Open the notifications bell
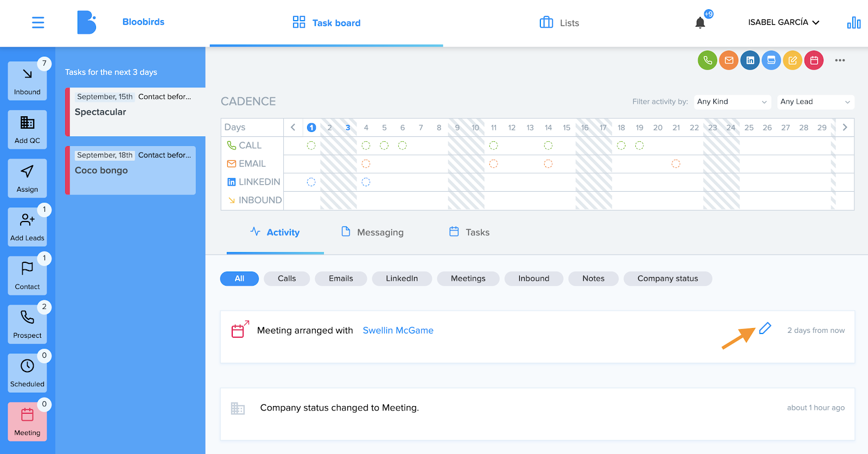 coord(700,23)
